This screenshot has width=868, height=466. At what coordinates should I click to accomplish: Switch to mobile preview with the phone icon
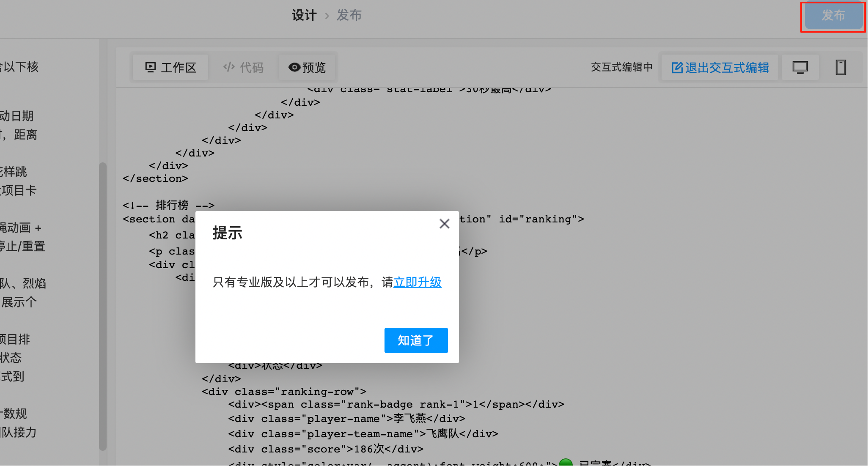click(841, 67)
